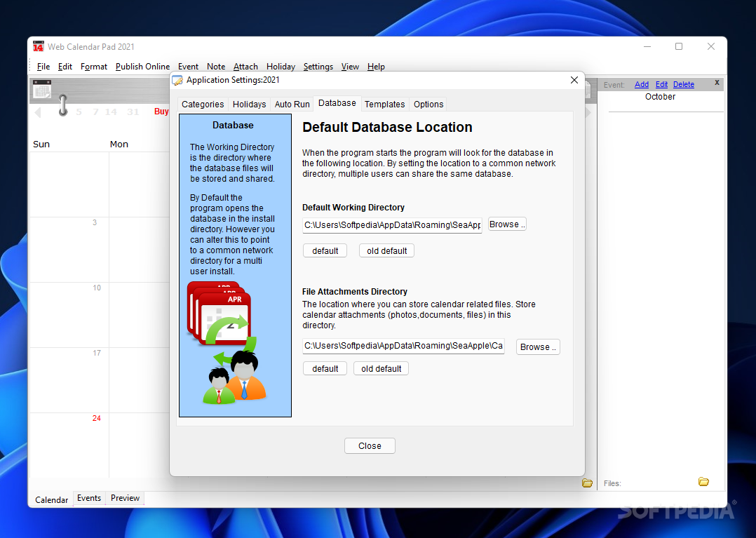The width and height of the screenshot is (756, 538).
Task: Click the 'Default Database Location' heading
Action: click(x=387, y=127)
